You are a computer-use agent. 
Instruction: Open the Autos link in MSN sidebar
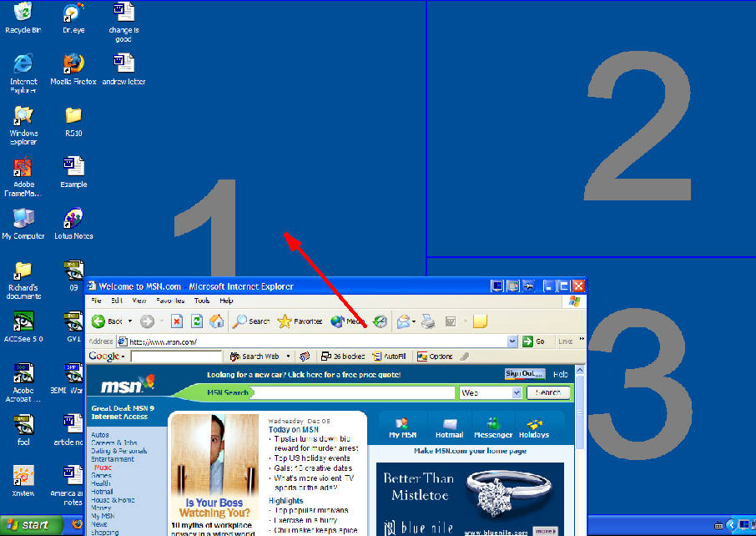(x=100, y=435)
